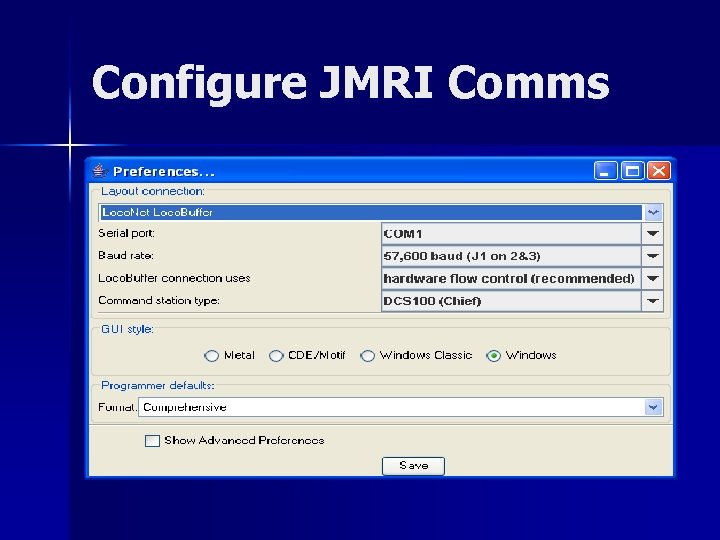Click the Java icon in Preferences title bar

100,171
